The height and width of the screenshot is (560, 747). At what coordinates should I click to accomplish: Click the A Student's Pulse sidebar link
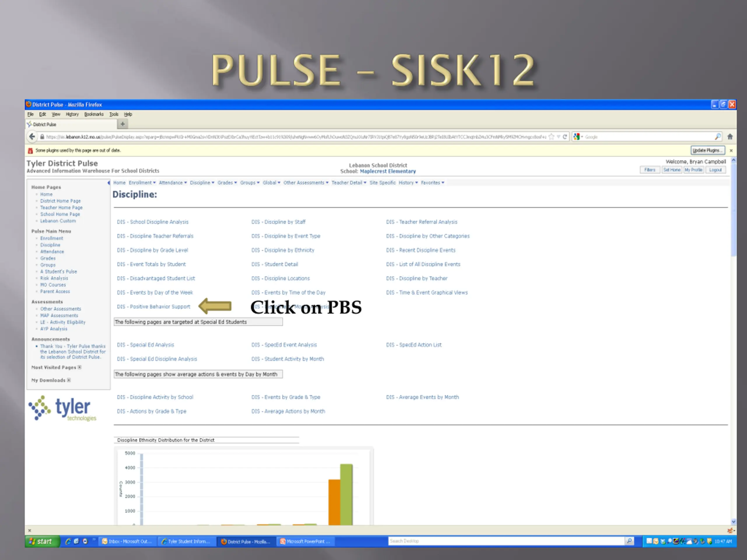click(x=58, y=271)
